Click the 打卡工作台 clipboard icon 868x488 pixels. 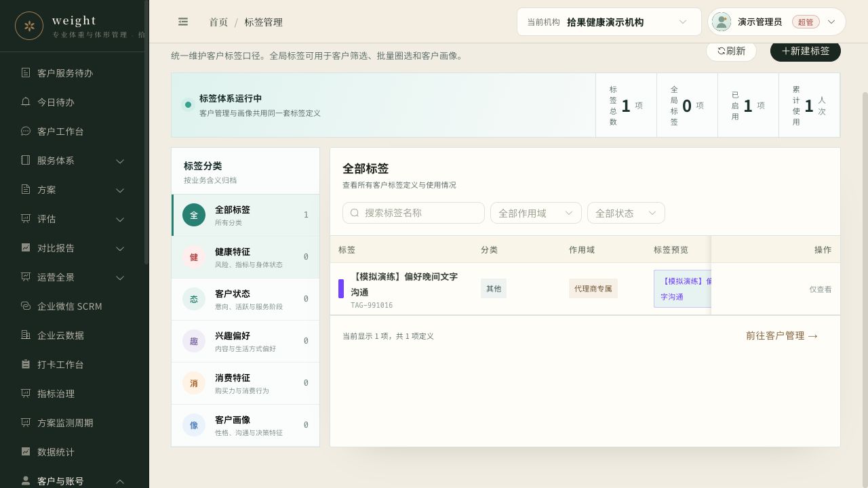[26, 364]
